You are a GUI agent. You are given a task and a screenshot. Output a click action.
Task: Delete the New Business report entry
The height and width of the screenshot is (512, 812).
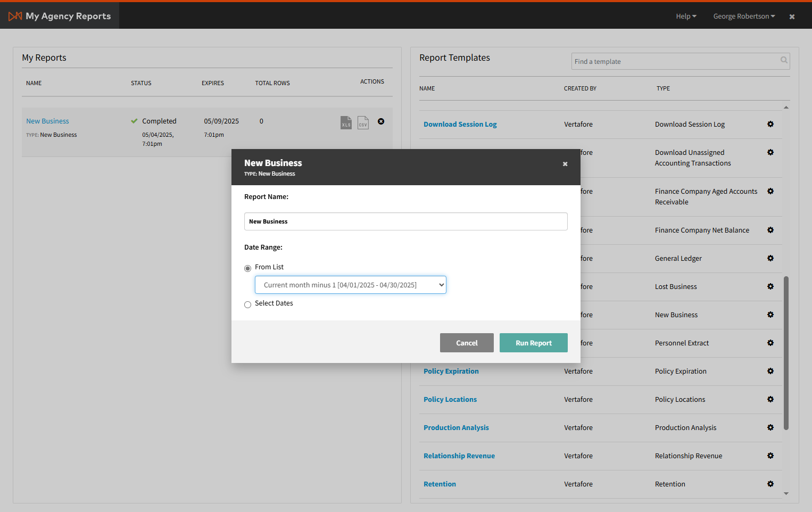pos(381,121)
